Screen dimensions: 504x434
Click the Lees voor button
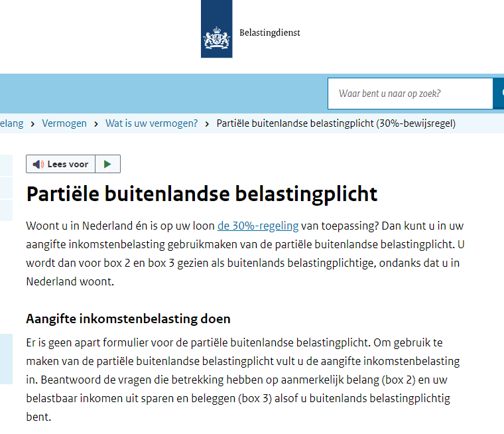[x=61, y=164]
